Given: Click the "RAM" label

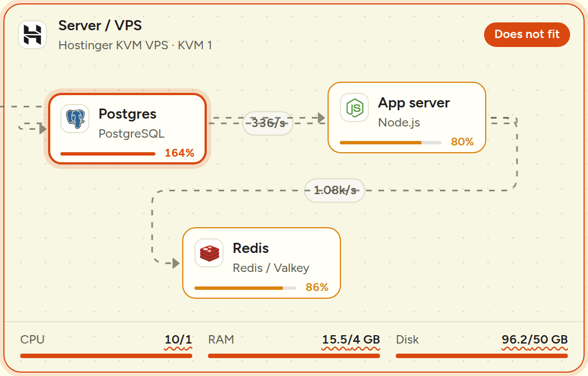Looking at the screenshot, I should (221, 340).
